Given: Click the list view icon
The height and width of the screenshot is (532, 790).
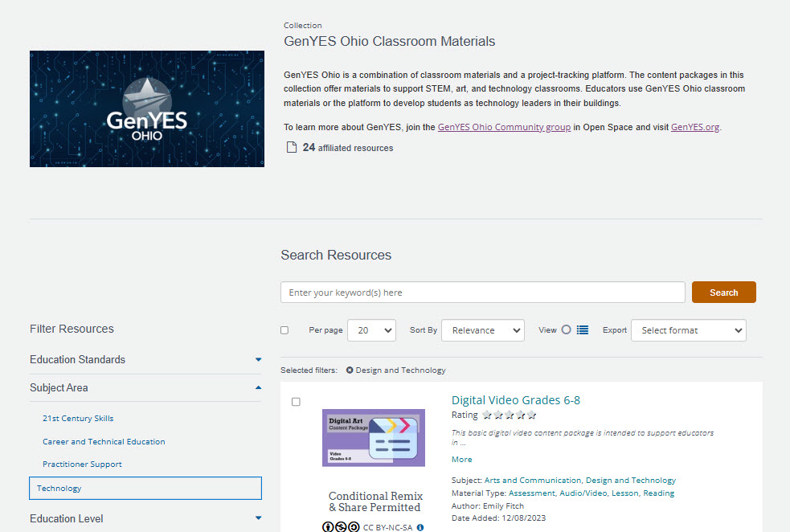Looking at the screenshot, I should (x=583, y=330).
